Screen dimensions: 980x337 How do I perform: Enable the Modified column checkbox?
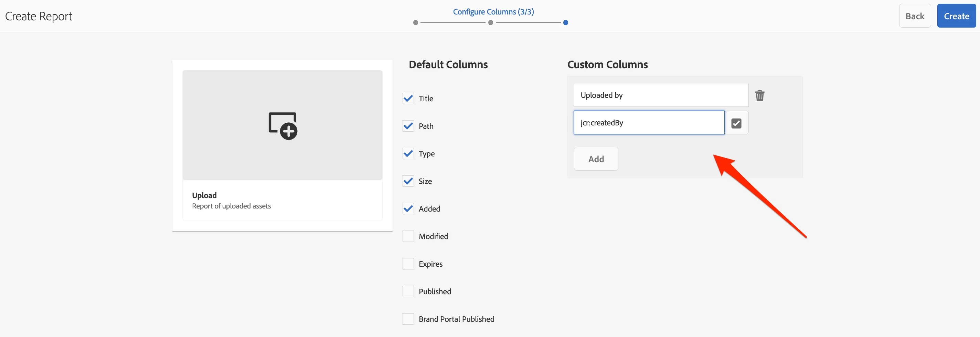[408, 236]
